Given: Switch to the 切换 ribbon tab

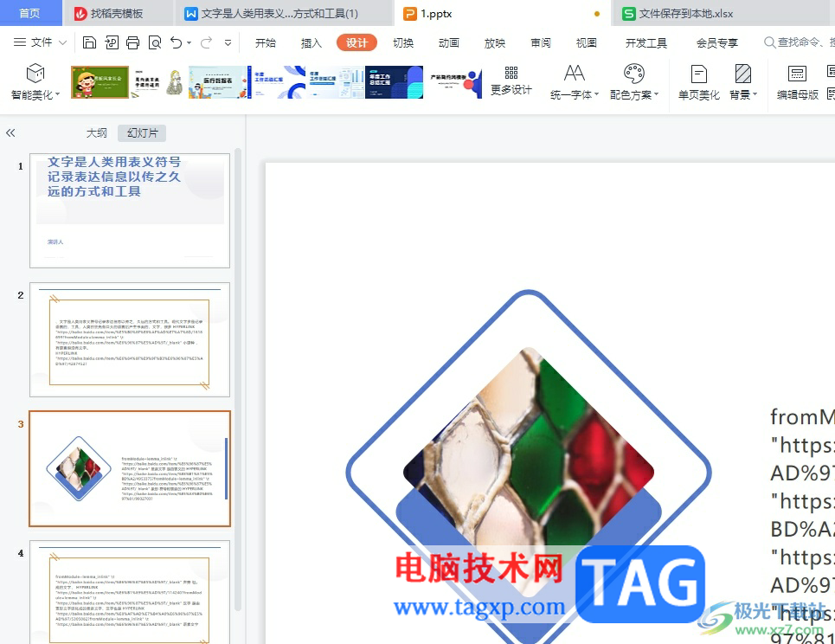Looking at the screenshot, I should [x=403, y=43].
